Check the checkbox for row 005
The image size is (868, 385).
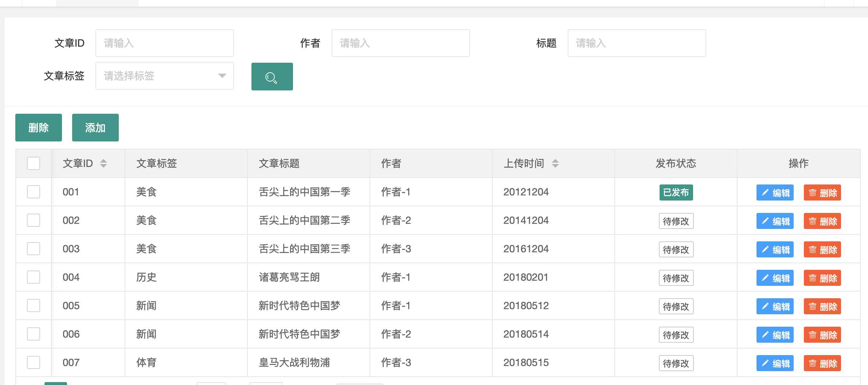(34, 306)
